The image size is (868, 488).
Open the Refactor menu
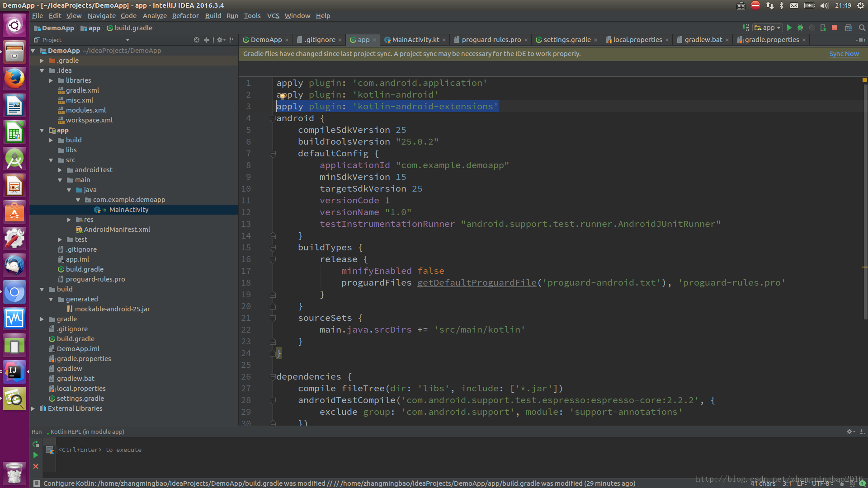pos(185,16)
